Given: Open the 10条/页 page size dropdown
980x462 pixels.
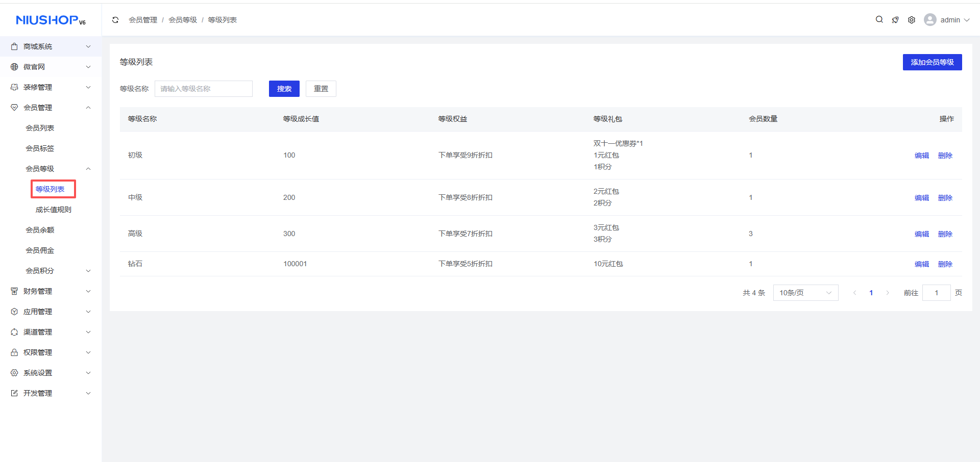Looking at the screenshot, I should tap(805, 293).
